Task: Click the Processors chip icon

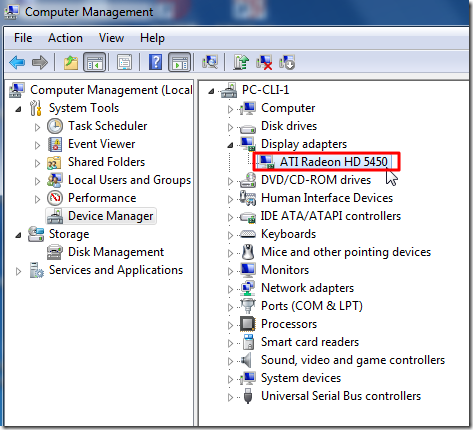Action: click(x=248, y=324)
